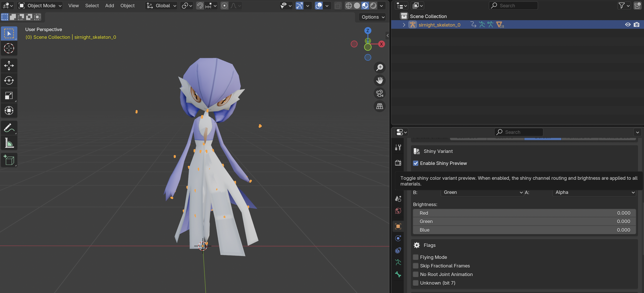
Task: Open the World properties tab
Action: [398, 211]
